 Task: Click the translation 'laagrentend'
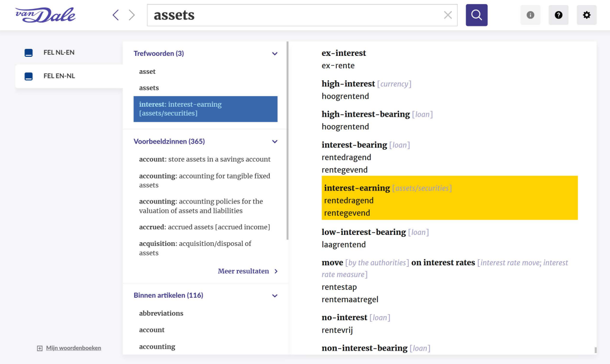tap(344, 245)
